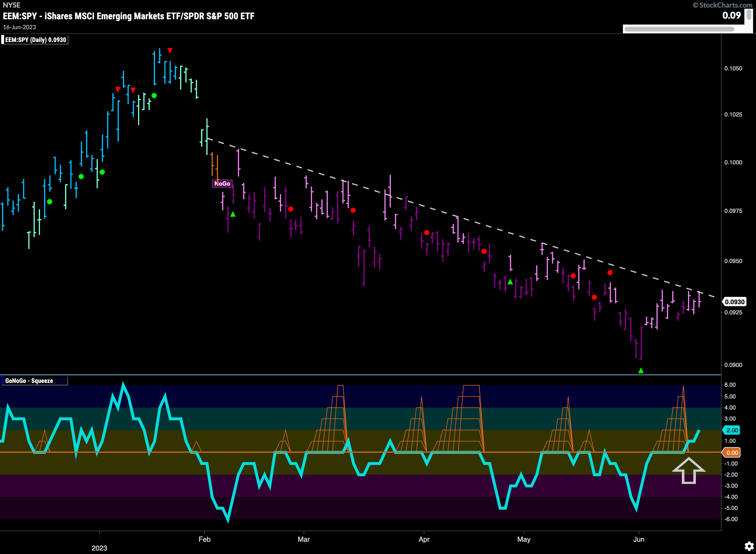Click the cyan 2.00 oscillator value tag
Screen dimensions: 756x554
tap(731, 430)
